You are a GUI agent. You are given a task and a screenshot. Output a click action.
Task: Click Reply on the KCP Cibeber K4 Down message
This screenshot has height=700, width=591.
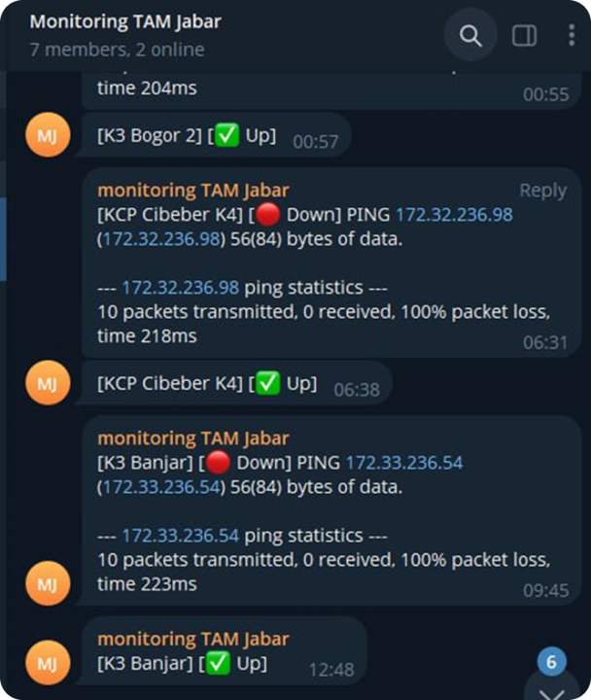(x=542, y=191)
